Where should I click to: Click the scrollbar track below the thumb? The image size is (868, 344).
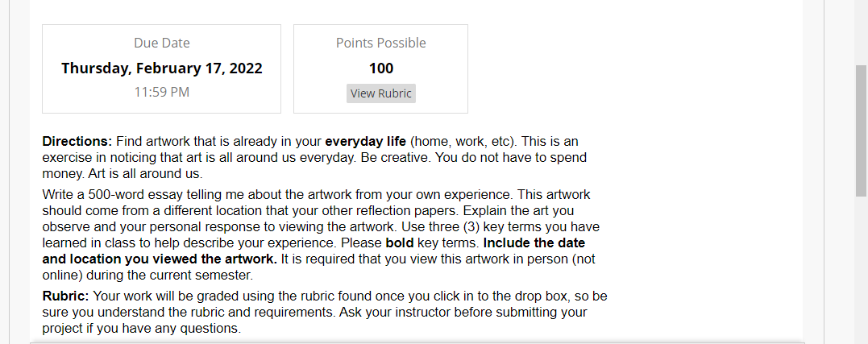(x=861, y=270)
